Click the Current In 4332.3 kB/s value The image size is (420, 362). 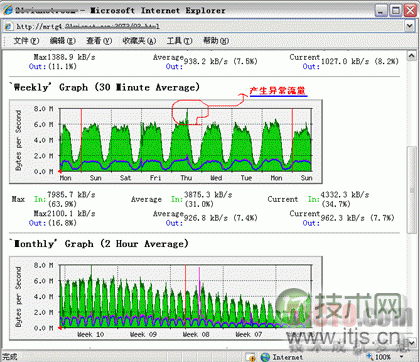(345, 199)
